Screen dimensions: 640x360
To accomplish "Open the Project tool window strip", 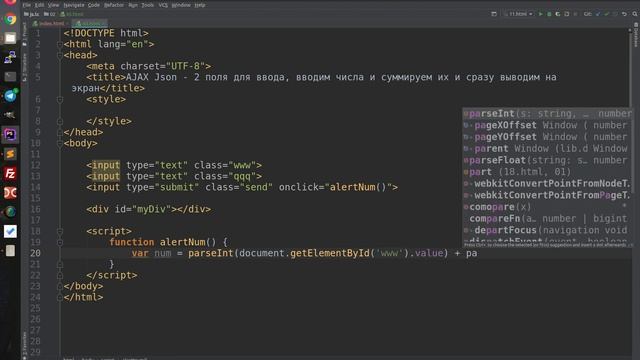I will 24,34.
